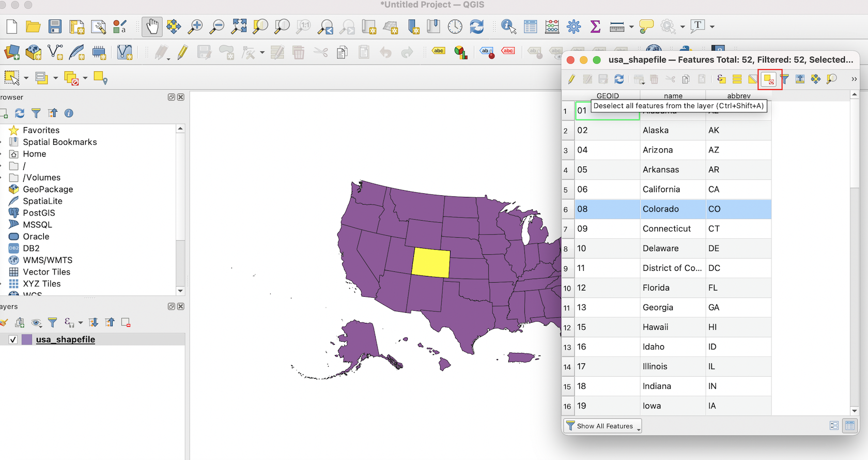Toggle usa_shapefile layer visibility checkbox

pos(13,340)
